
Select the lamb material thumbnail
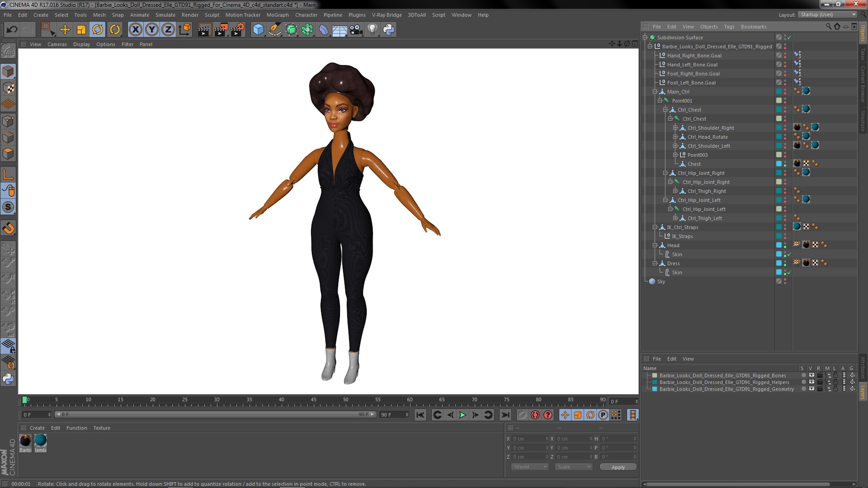pos(40,441)
